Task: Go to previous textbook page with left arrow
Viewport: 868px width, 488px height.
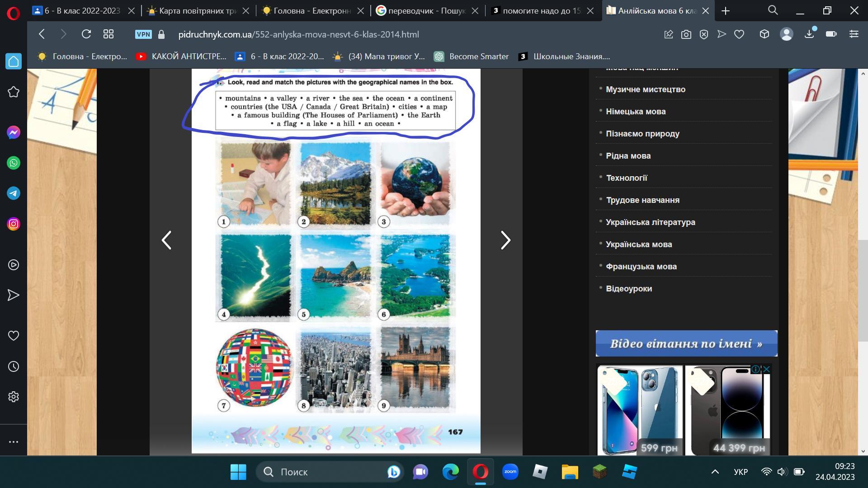Action: pos(166,240)
